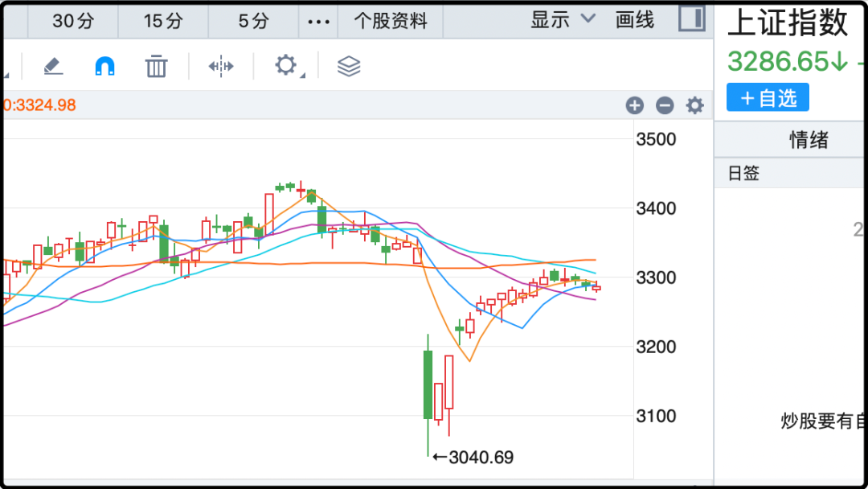Click the trash delete drawings icon
868x489 pixels.
click(156, 66)
